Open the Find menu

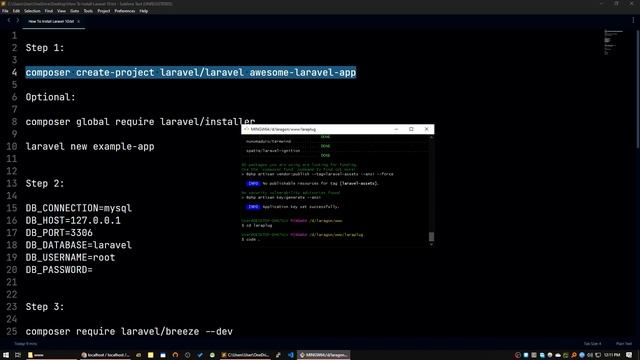click(49, 11)
